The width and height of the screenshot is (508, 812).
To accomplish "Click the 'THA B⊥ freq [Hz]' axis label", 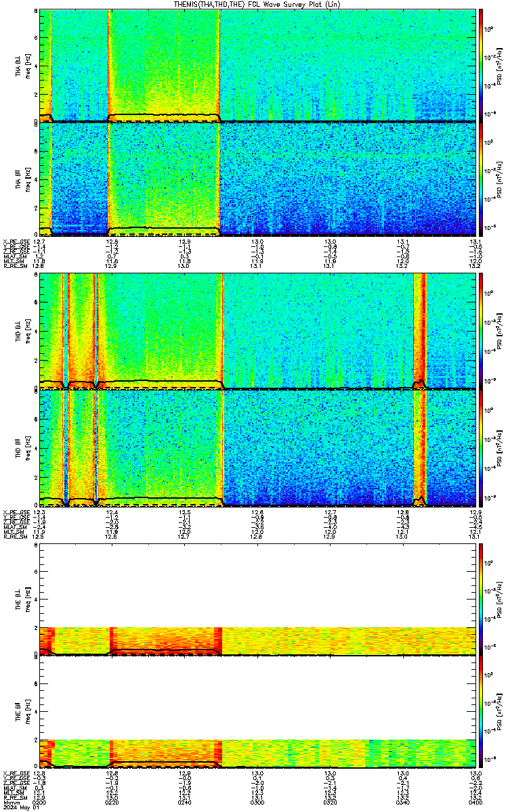I will [x=23, y=66].
